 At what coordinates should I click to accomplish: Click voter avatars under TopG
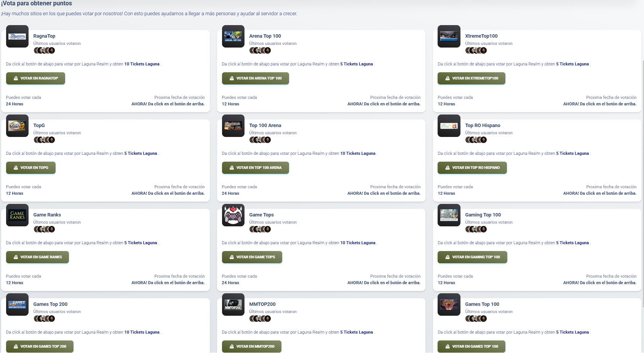point(44,140)
